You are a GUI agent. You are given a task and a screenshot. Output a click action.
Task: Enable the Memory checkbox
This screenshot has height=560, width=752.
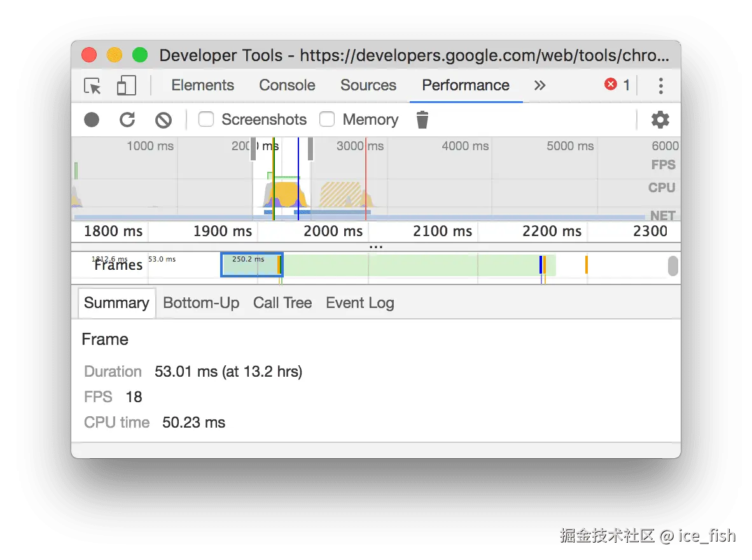(327, 119)
